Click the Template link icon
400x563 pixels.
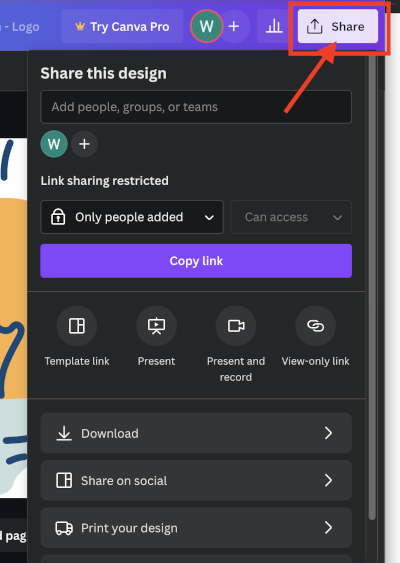tap(76, 326)
